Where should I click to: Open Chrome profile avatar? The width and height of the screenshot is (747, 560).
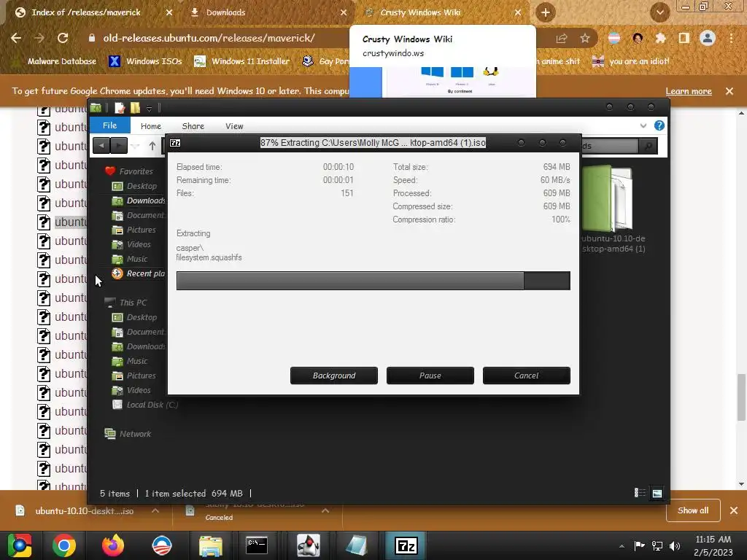pos(708,38)
